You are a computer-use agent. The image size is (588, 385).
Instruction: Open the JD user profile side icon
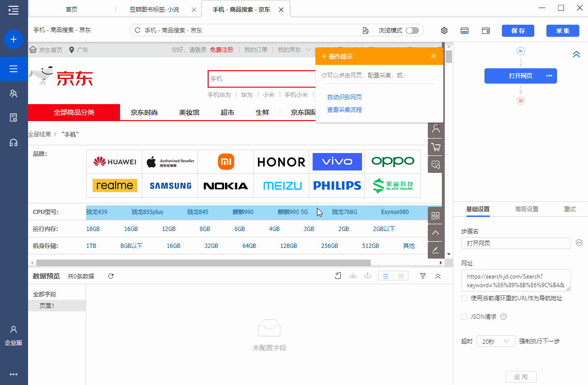tap(436, 129)
